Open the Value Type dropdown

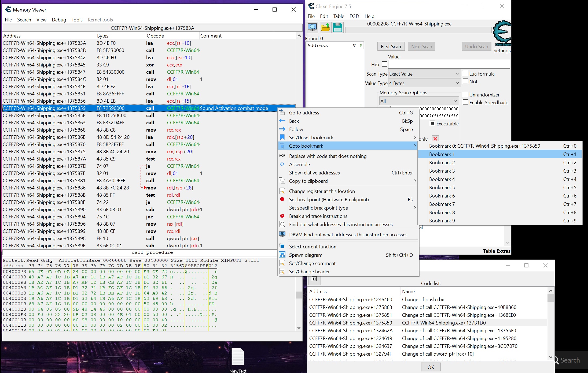pos(424,83)
